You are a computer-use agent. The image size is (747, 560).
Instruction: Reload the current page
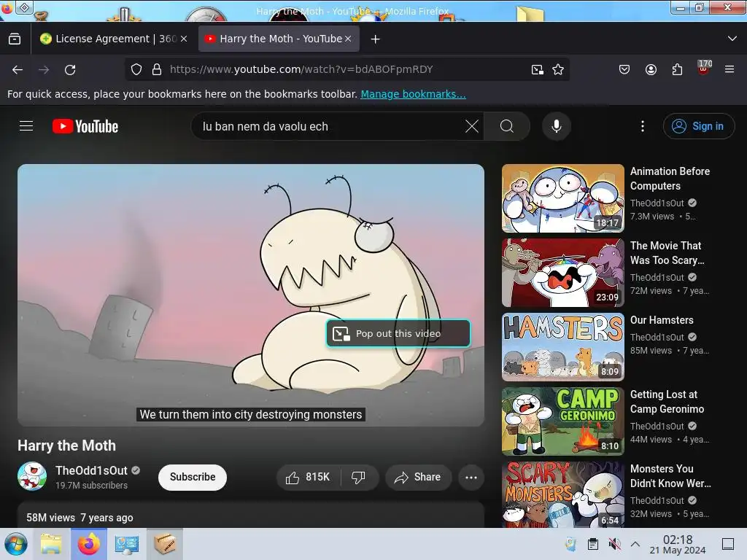70,69
